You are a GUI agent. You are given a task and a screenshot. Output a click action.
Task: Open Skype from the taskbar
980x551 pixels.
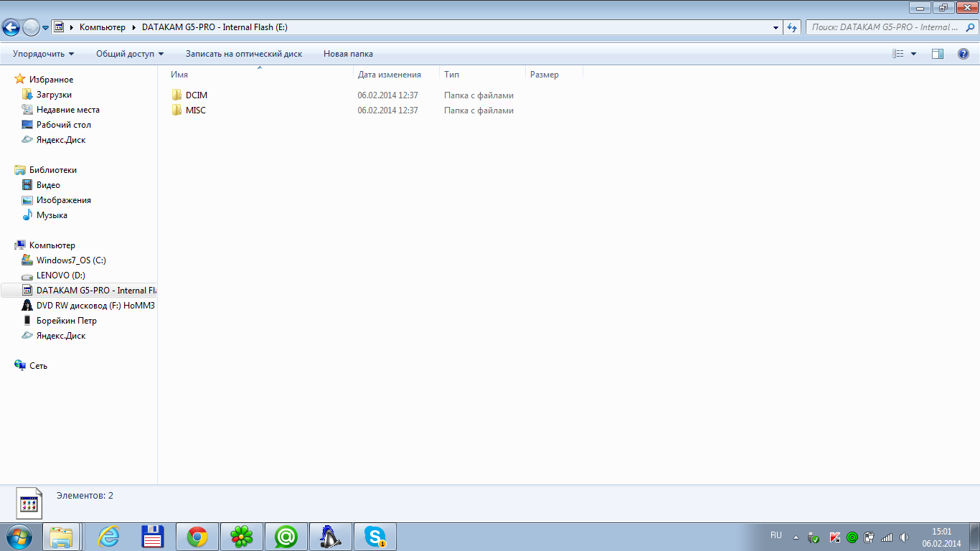374,537
